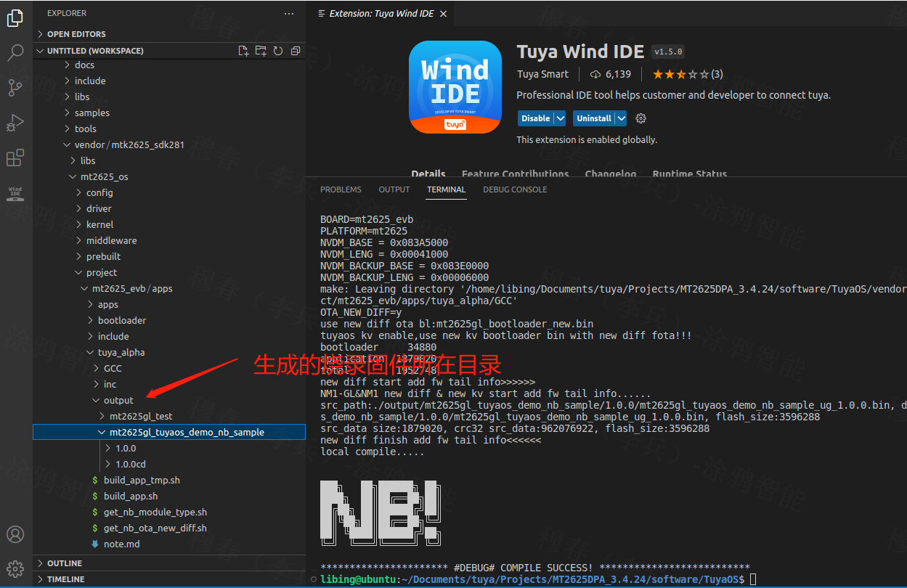Open the dropdown arrow next to Disable
The height and width of the screenshot is (588, 907).
[560, 118]
